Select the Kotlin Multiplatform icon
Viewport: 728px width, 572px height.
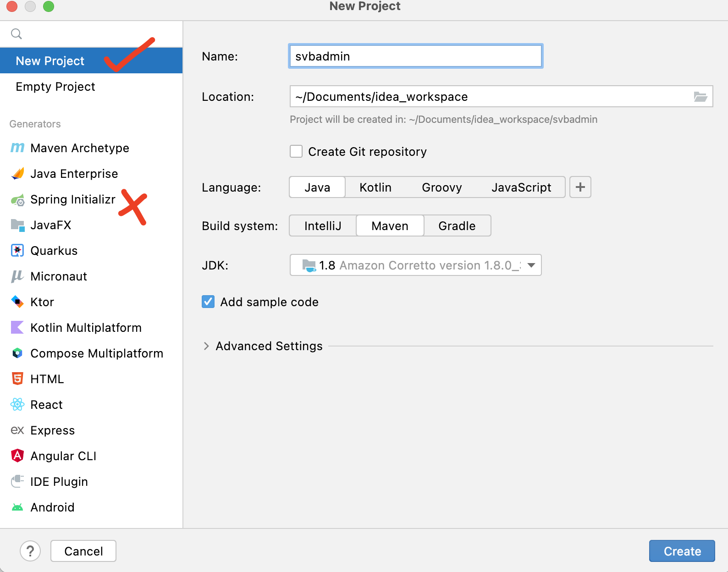point(17,327)
